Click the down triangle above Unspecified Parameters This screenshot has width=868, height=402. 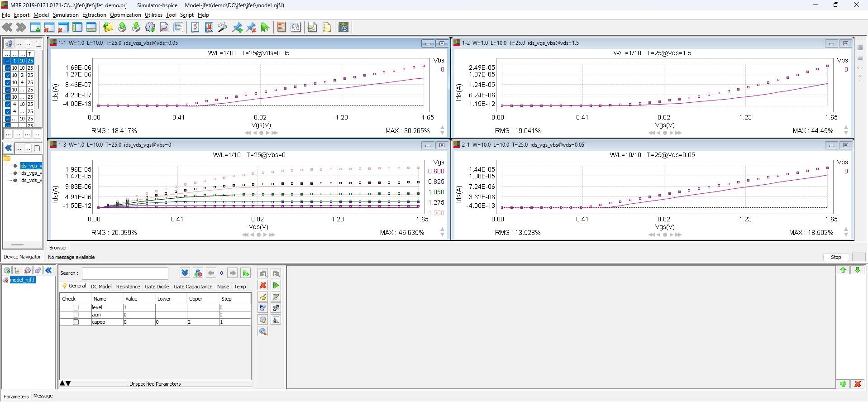point(68,383)
